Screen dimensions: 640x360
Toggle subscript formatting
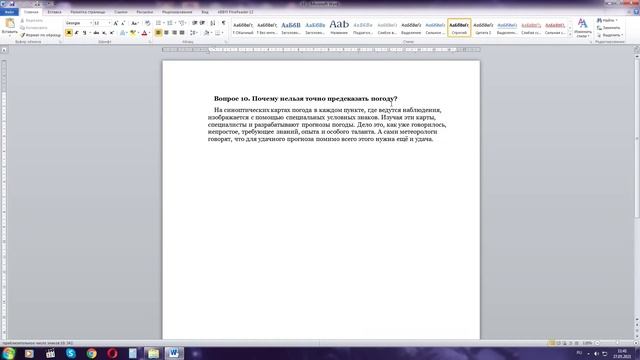coord(104,33)
